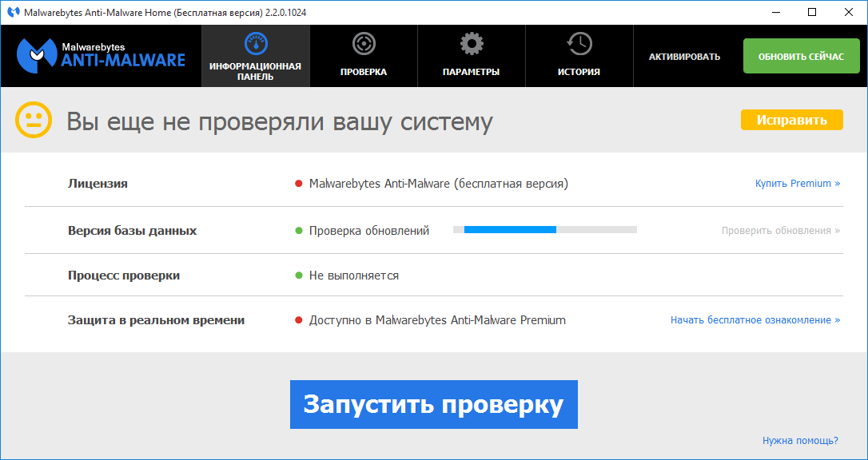This screenshot has width=868, height=460.
Task: Click the red status dot beside Лицензия
Action: coord(299,184)
